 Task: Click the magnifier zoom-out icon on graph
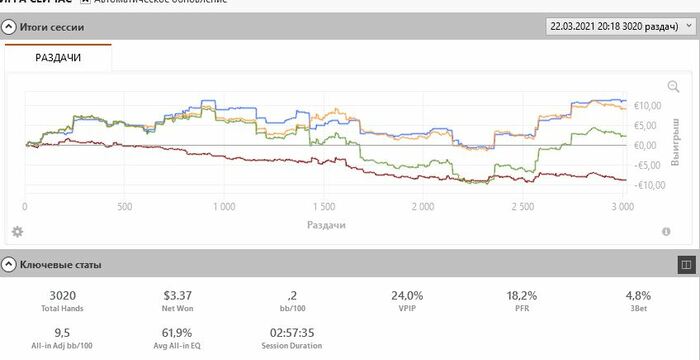(673, 87)
